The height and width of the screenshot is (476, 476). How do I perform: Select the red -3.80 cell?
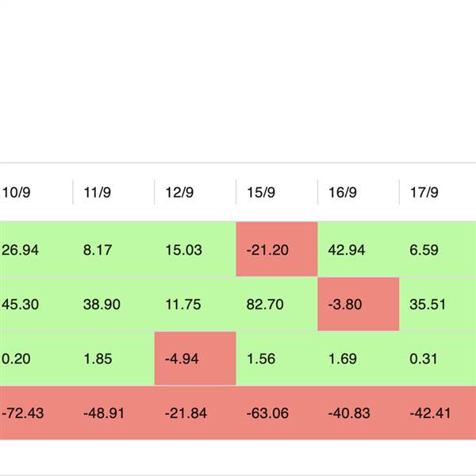(x=358, y=304)
